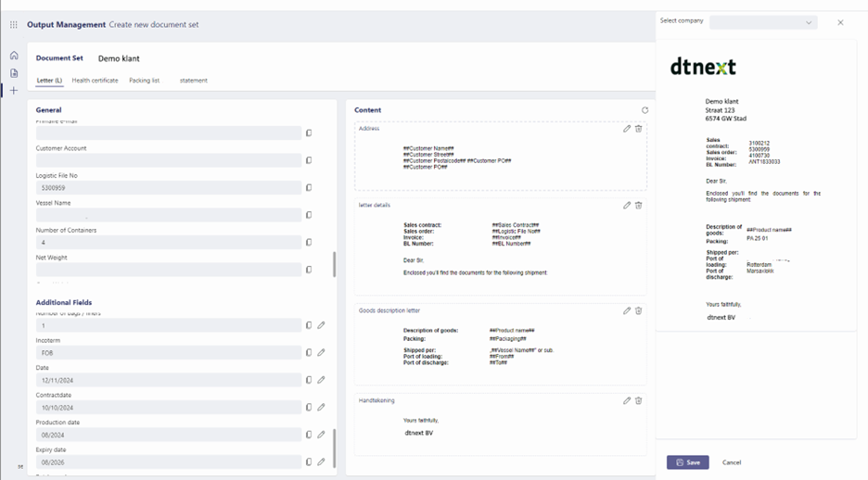
Task: Delete the letter details block
Action: click(x=638, y=205)
